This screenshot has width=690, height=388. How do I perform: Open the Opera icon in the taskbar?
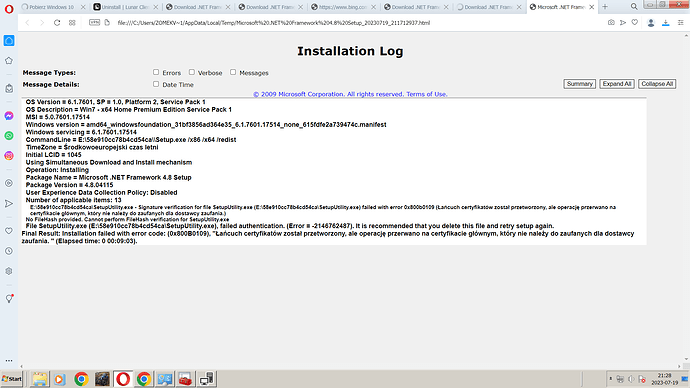click(x=123, y=379)
